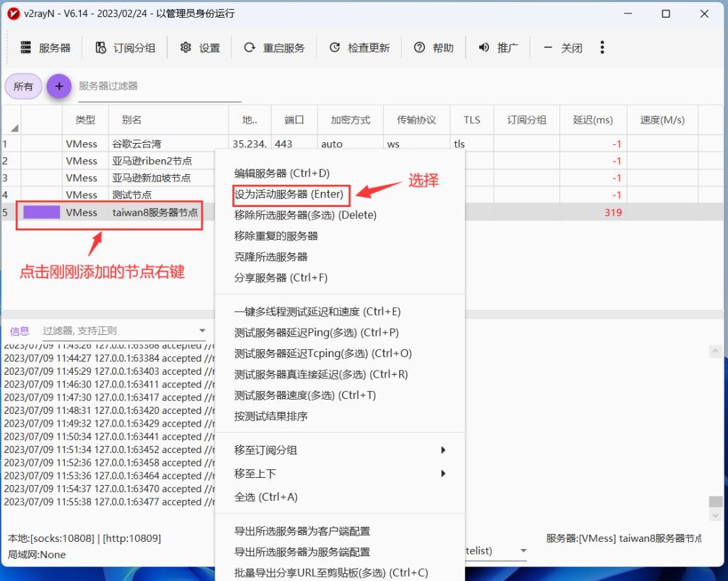Click the log scrollbar up arrow
This screenshot has width=728, height=581.
click(715, 351)
